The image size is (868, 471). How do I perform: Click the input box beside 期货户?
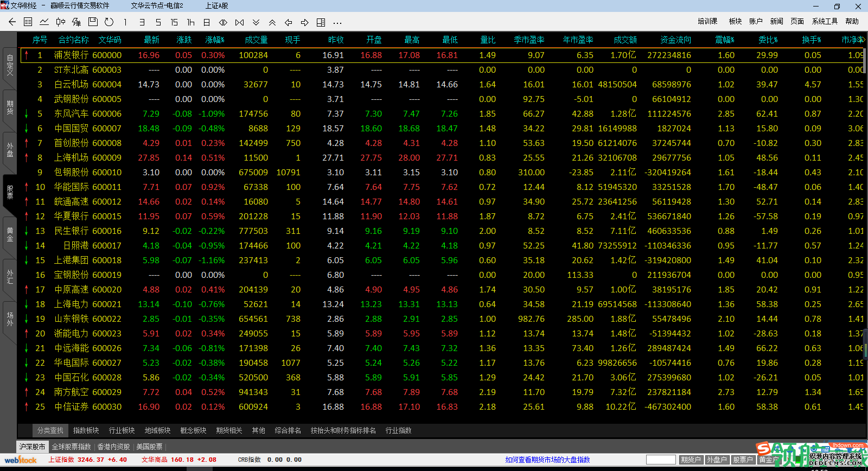tap(661, 460)
